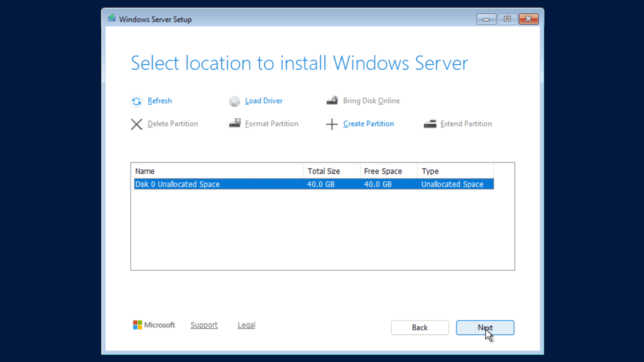Click the Delete Partition X icon
This screenshot has width=644, height=362.
136,124
